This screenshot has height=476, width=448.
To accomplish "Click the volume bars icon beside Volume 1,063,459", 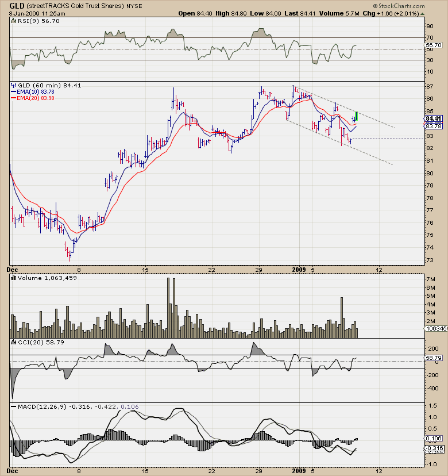I will tap(14, 278).
